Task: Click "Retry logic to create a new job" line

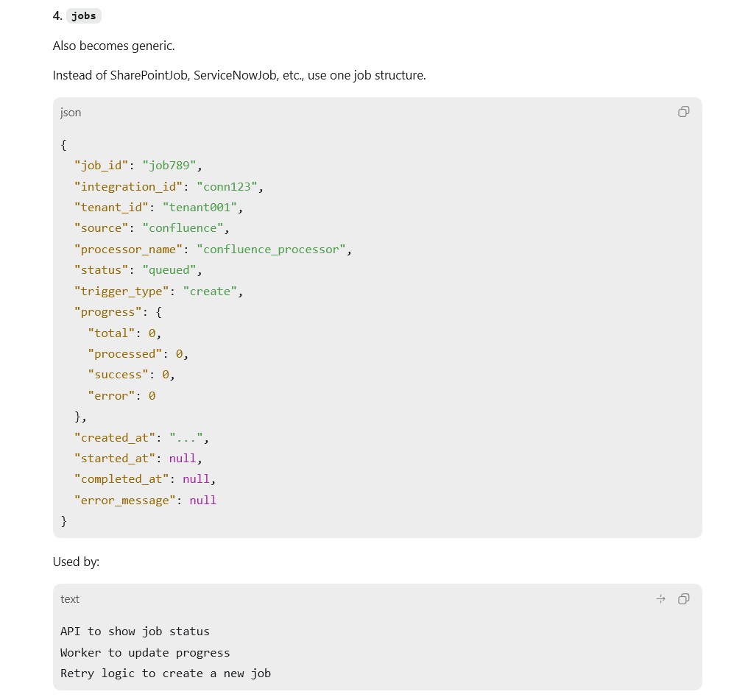Action: pos(166,674)
